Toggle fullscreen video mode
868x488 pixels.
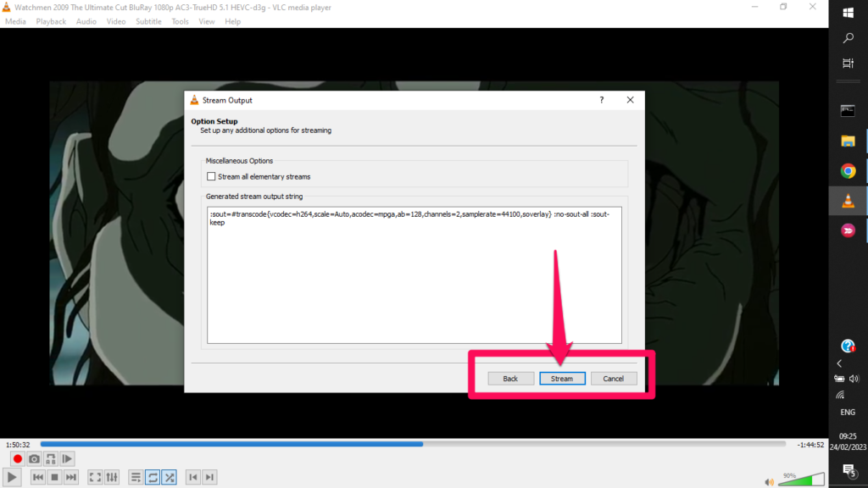[x=95, y=477]
